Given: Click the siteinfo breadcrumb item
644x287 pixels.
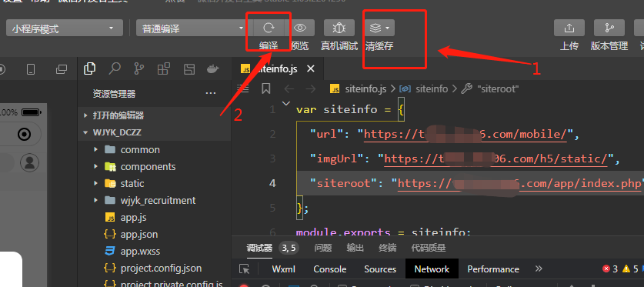Looking at the screenshot, I should coord(431,88).
